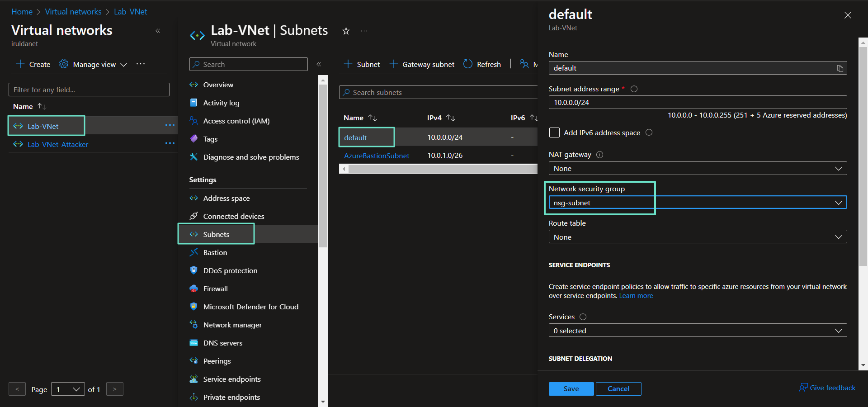Click the resource menu Search box
The height and width of the screenshot is (407, 868).
point(248,64)
